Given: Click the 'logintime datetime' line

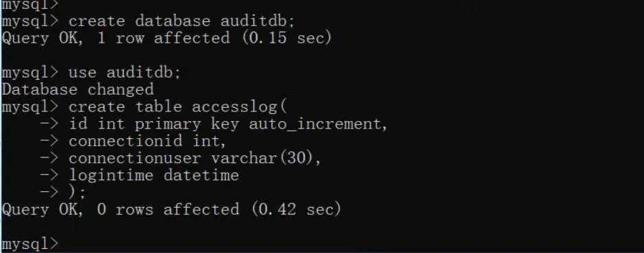Looking at the screenshot, I should click(154, 176).
